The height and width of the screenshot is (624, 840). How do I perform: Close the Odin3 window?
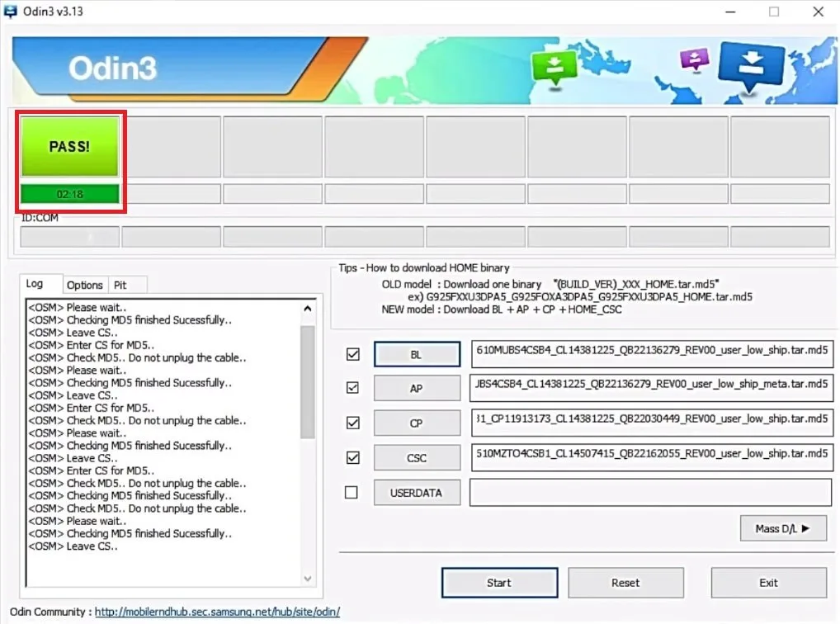click(818, 12)
